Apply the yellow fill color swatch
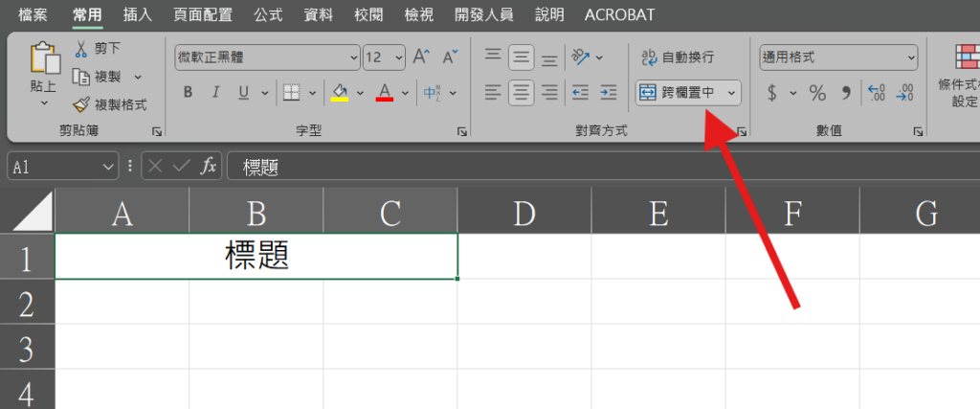 click(339, 93)
